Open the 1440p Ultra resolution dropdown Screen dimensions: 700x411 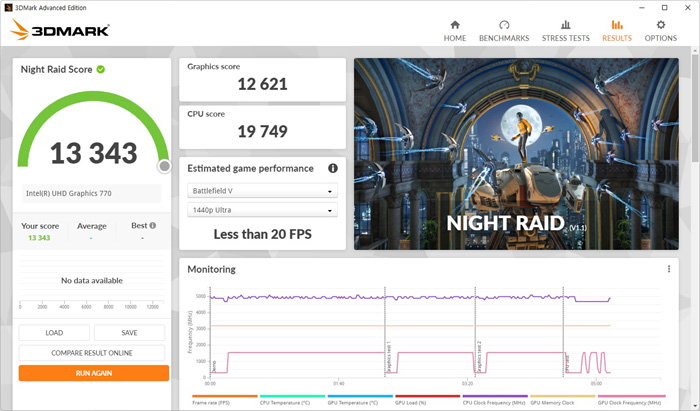(263, 211)
